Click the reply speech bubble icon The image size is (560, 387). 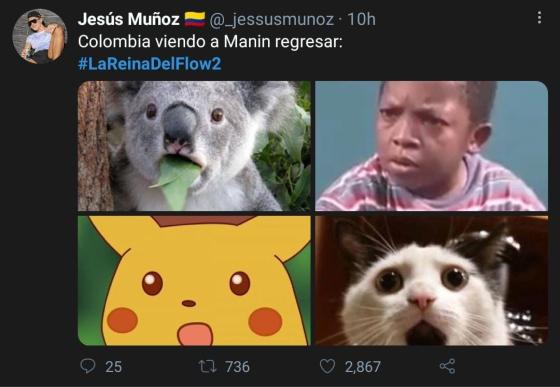pos(88,366)
